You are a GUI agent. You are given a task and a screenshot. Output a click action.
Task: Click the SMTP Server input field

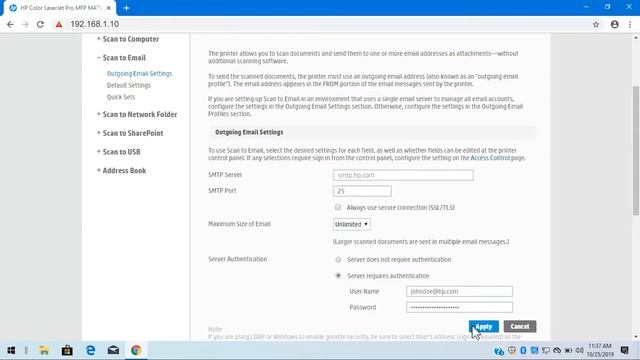[403, 175]
